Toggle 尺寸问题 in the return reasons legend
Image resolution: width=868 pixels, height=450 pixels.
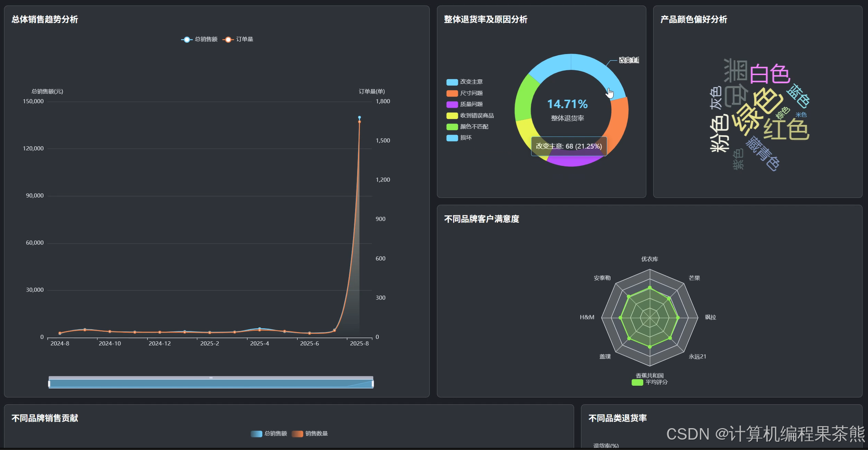pos(465,93)
